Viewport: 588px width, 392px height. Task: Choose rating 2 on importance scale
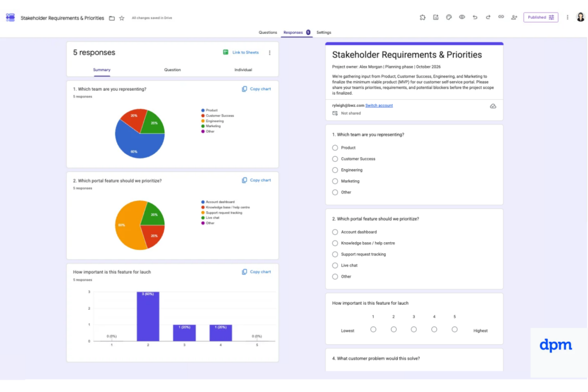pyautogui.click(x=393, y=329)
